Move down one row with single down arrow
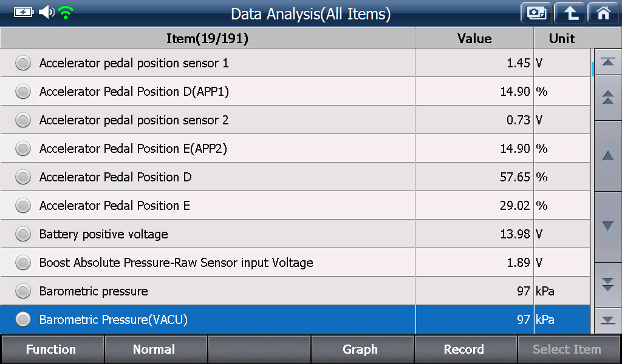Viewport: 622px width, 364px height. click(607, 226)
